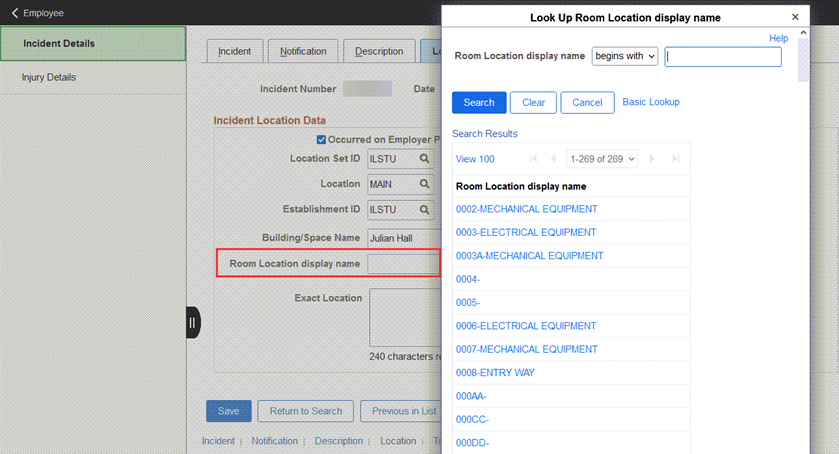The height and width of the screenshot is (454, 839).
Task: Click bottom Incident footer link
Action: (x=218, y=441)
